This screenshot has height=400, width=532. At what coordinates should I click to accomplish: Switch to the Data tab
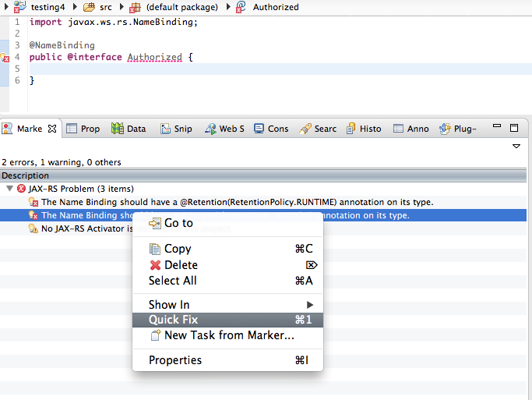[x=129, y=129]
